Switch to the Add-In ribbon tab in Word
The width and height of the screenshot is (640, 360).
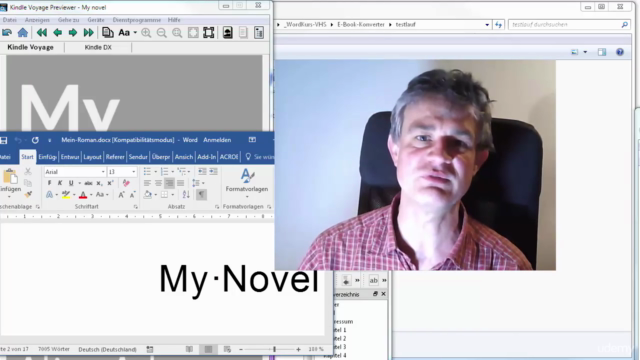click(207, 157)
